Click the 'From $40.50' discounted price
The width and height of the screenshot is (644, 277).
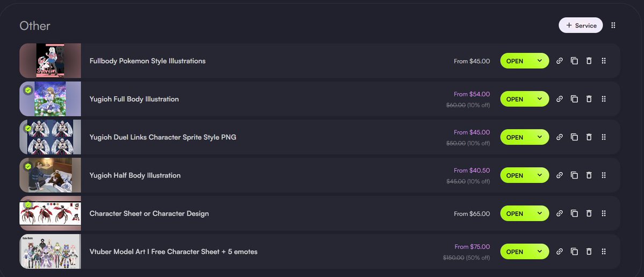[x=472, y=171]
